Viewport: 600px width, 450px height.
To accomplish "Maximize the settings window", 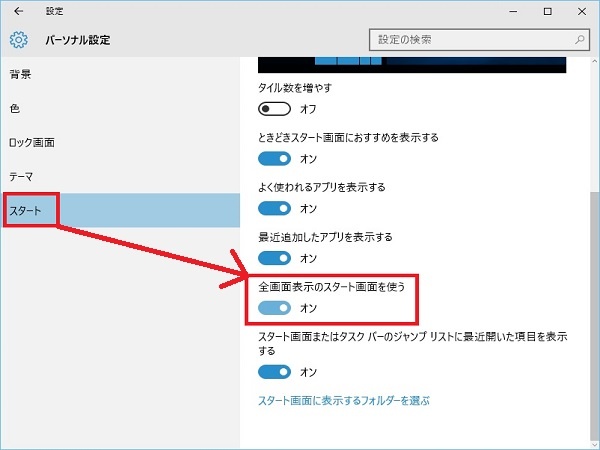I will [547, 12].
